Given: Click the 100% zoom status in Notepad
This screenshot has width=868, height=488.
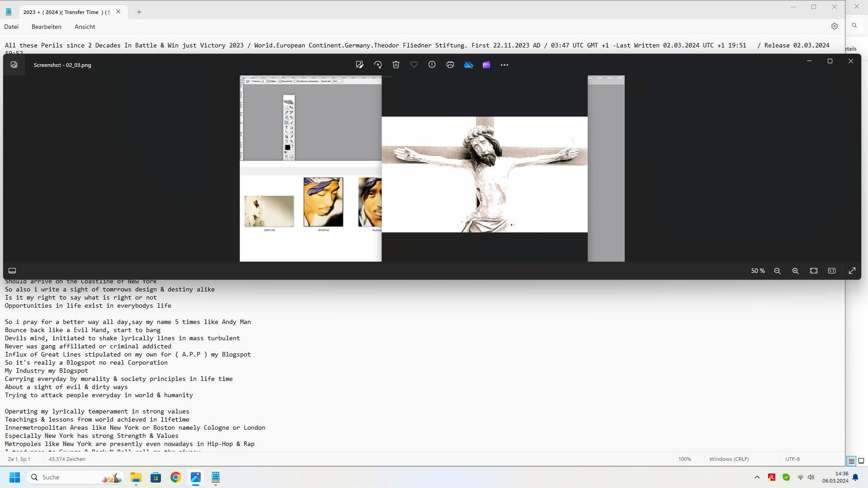Looking at the screenshot, I should [x=684, y=459].
